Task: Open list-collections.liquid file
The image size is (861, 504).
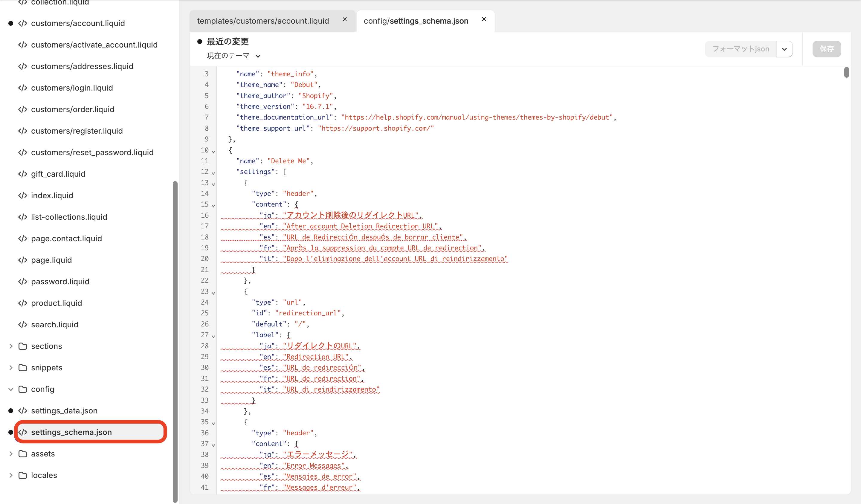Action: point(69,217)
